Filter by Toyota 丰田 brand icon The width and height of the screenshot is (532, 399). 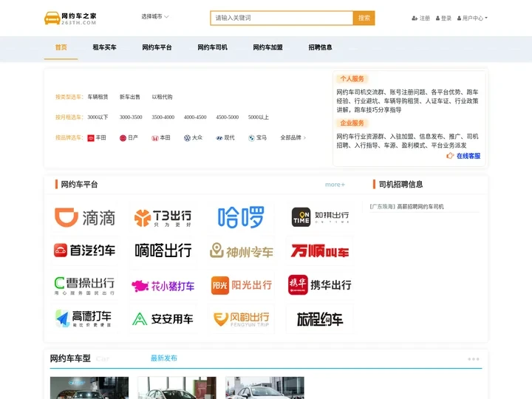(x=91, y=138)
